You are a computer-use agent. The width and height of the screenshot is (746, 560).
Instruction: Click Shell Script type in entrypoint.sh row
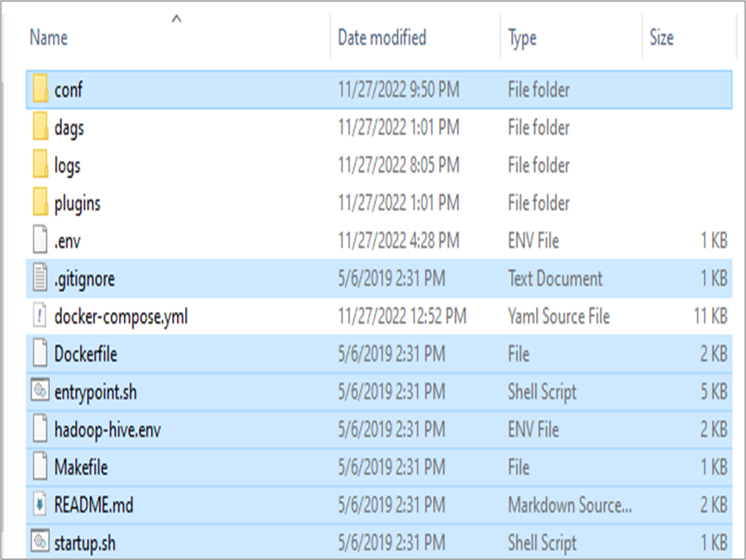point(542,392)
